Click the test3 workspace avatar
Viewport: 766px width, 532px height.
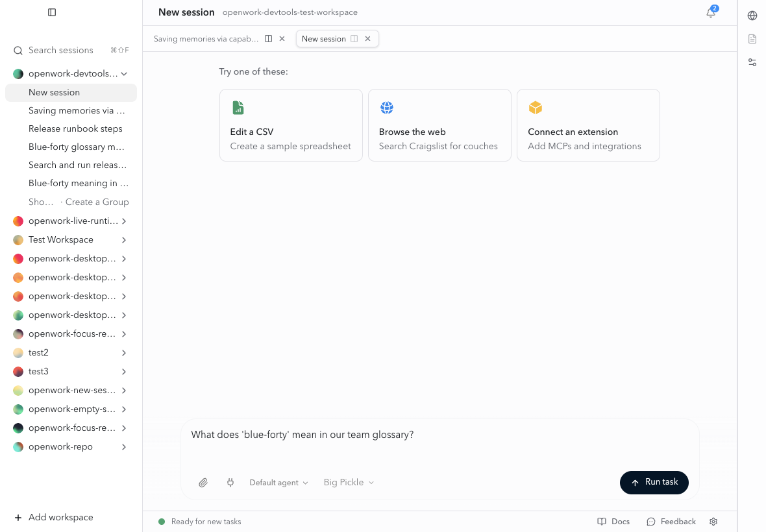18,371
